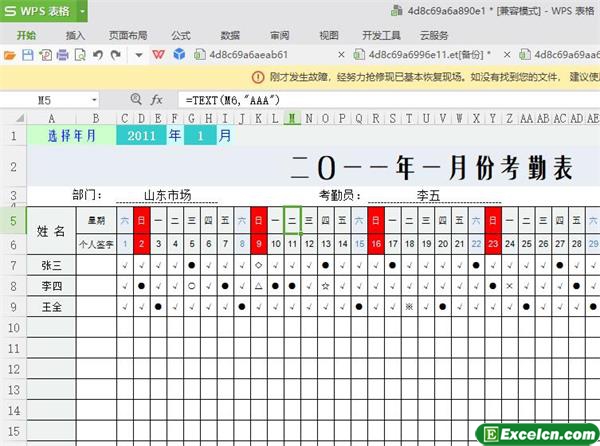
Task: Expand the quick access toolbar dropdown arrow
Action: click(138, 55)
